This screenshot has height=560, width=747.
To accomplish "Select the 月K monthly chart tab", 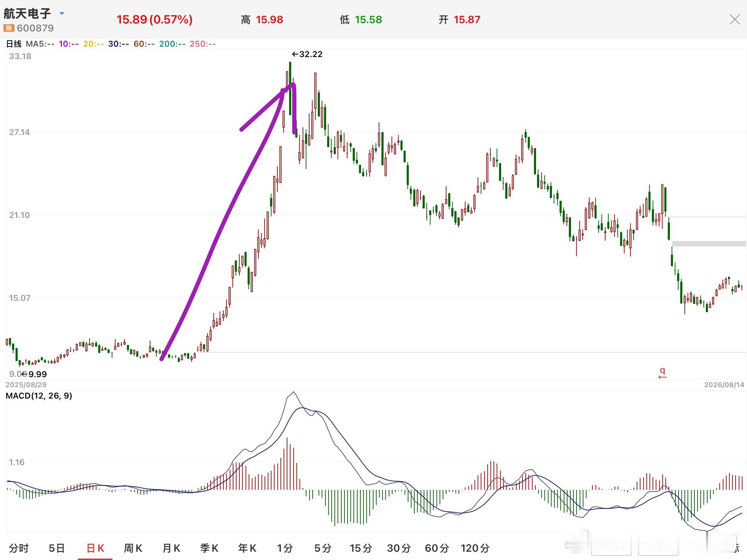I will pos(171,548).
